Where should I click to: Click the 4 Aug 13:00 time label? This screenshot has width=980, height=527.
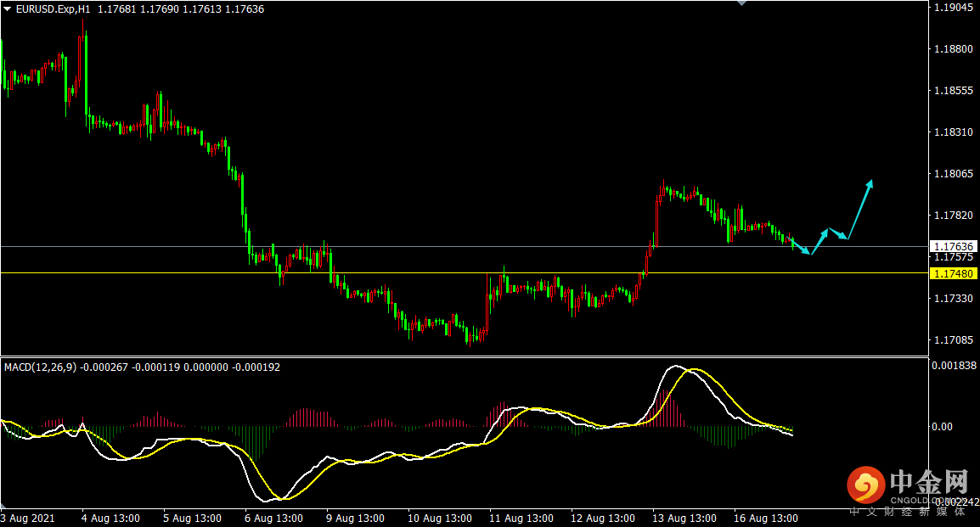coord(110,519)
